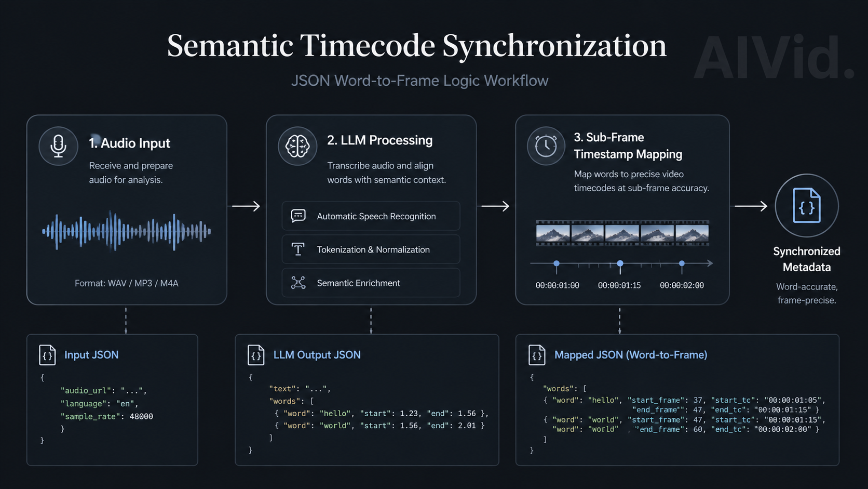The image size is (868, 489).
Task: Click the "end_frame": 60 line in Mapped JSON
Action: tap(685, 429)
